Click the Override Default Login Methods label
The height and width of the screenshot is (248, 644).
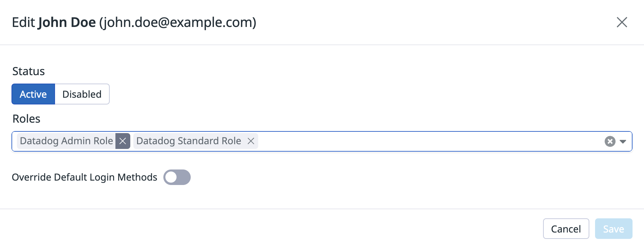pos(84,177)
